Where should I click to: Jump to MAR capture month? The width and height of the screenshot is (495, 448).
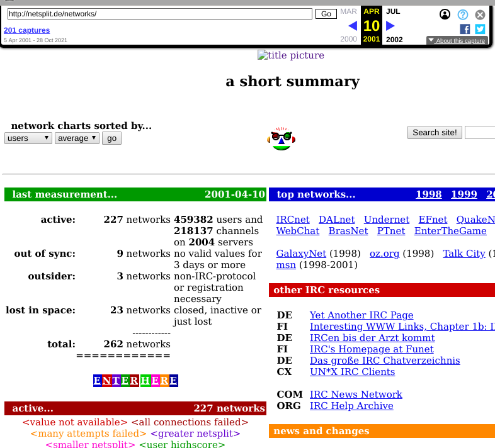click(x=348, y=11)
